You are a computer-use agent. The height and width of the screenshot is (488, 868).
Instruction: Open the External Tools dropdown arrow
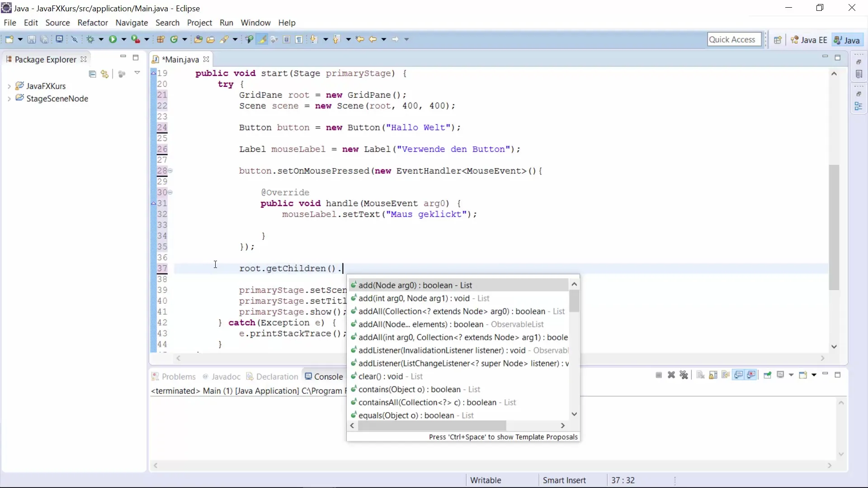(146, 39)
